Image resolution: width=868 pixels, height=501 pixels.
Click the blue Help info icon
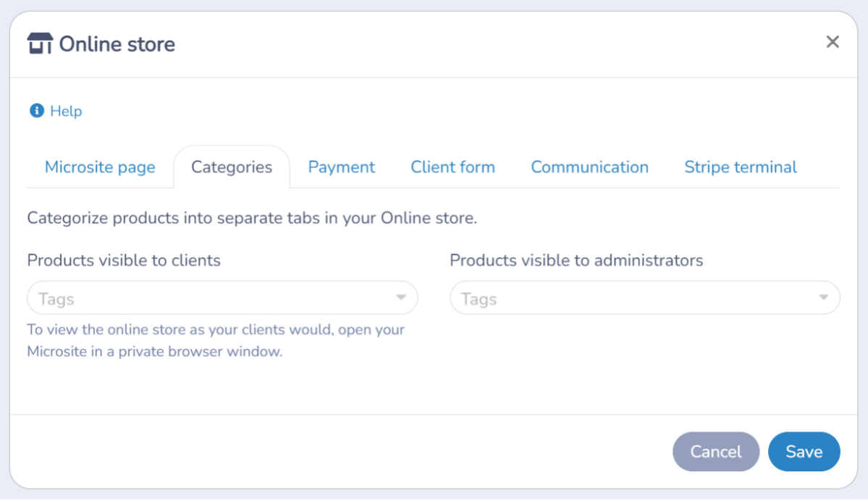36,111
